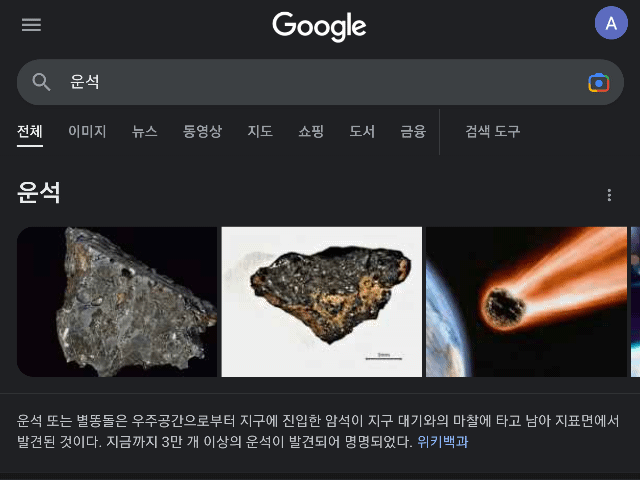Open the 지도 tab
This screenshot has width=640, height=480.
(260, 131)
